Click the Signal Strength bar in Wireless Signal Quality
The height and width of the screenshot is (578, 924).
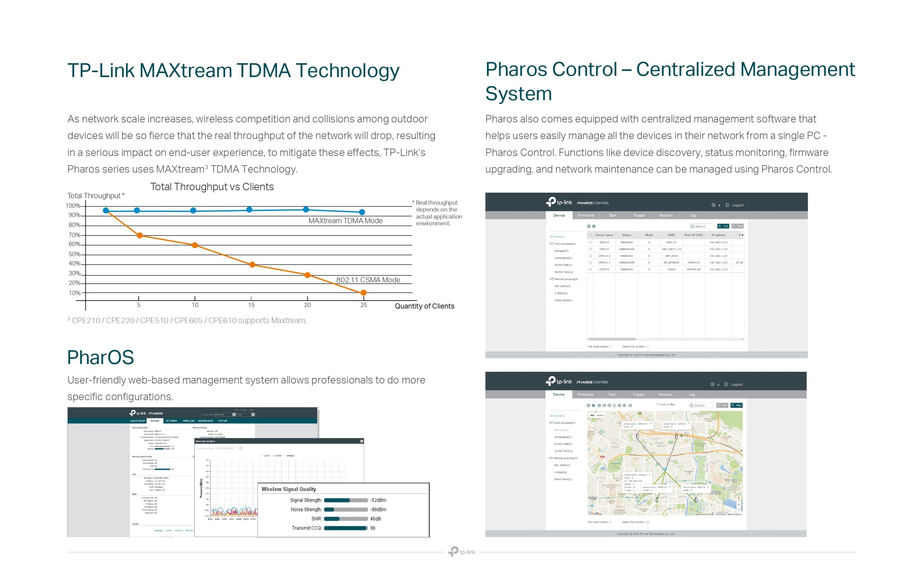[x=346, y=500]
